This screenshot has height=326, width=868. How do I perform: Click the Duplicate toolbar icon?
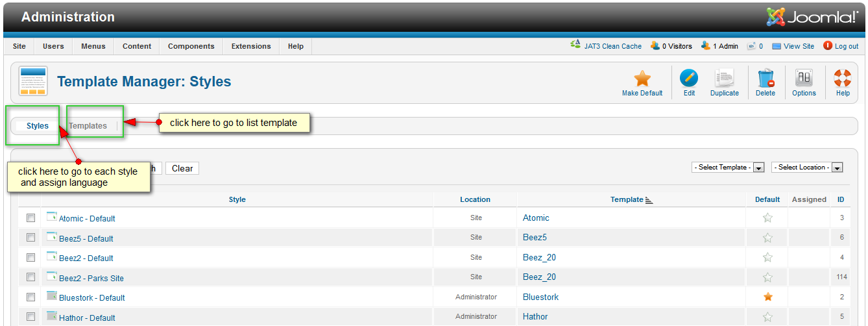[x=724, y=79]
